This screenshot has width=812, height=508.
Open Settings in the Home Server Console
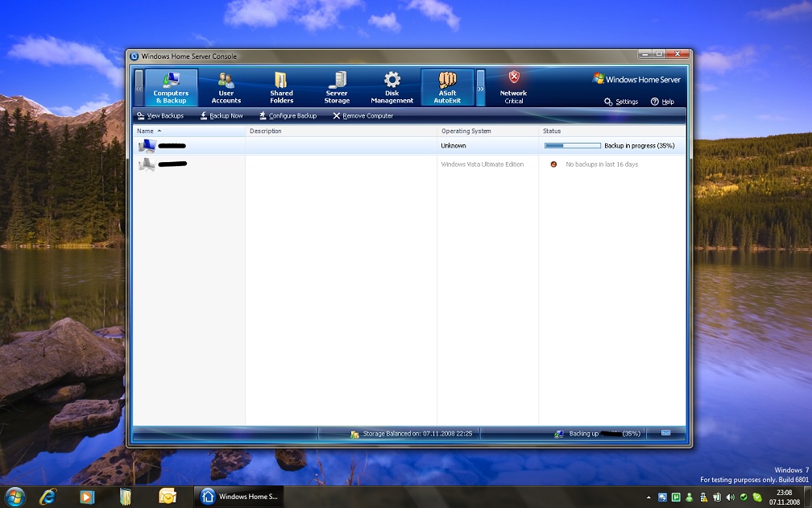(621, 102)
